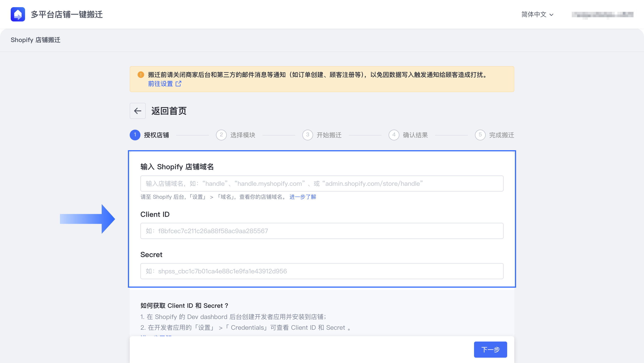Open the 简体中文 language dropdown
This screenshot has width=644, height=363.
tap(537, 15)
